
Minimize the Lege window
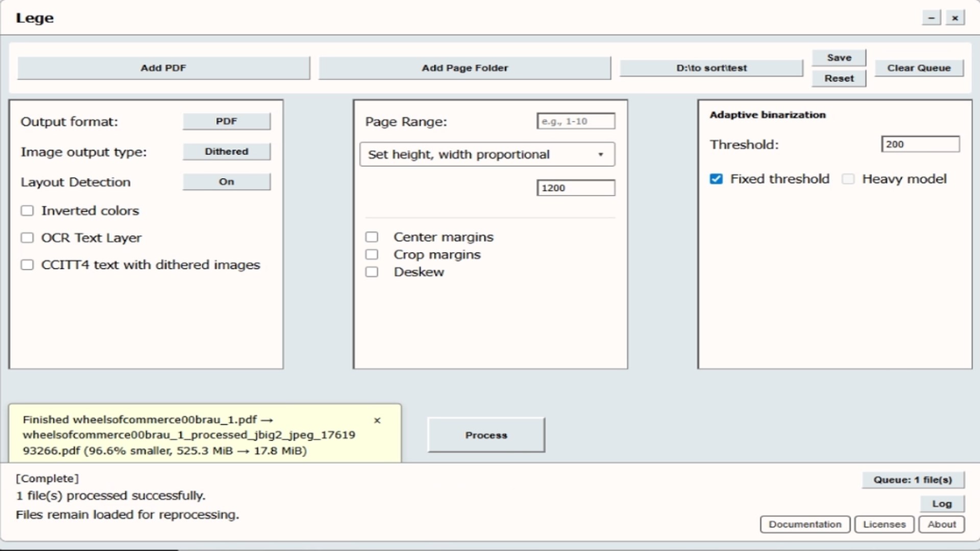[931, 18]
